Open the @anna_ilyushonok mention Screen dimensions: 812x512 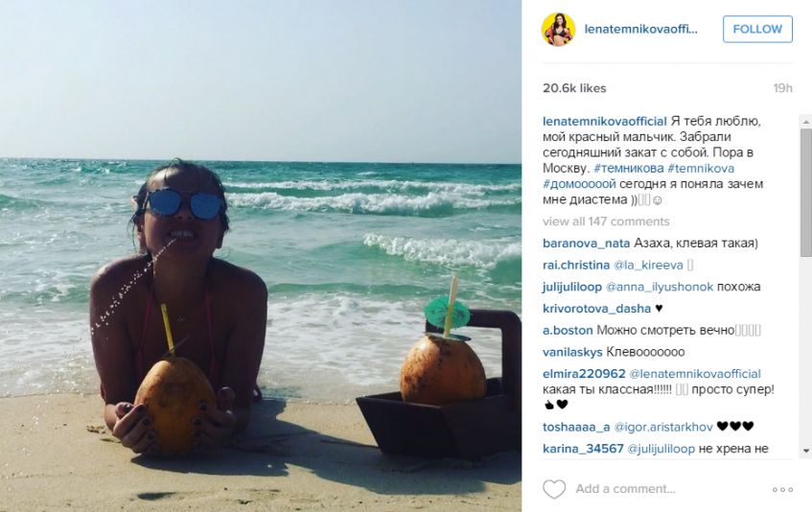tap(660, 287)
